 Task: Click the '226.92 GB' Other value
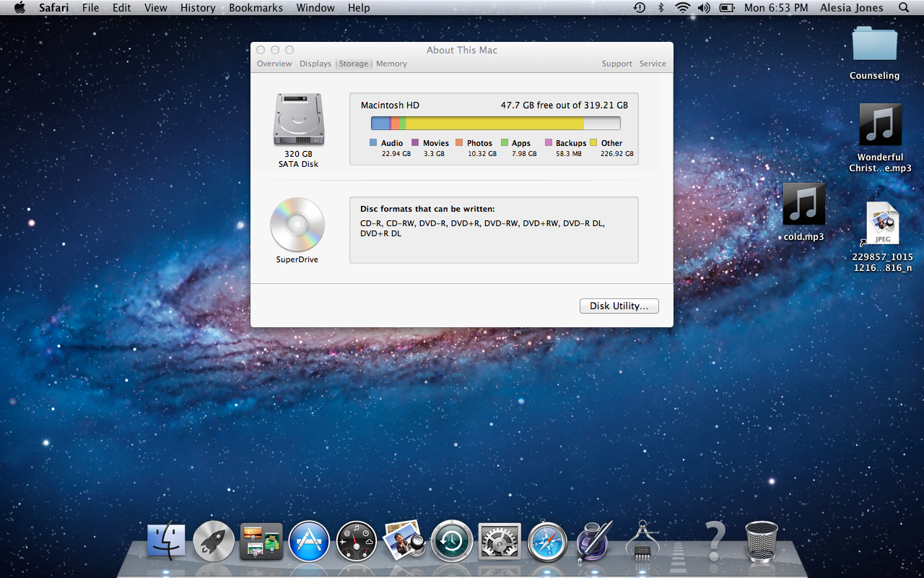617,154
